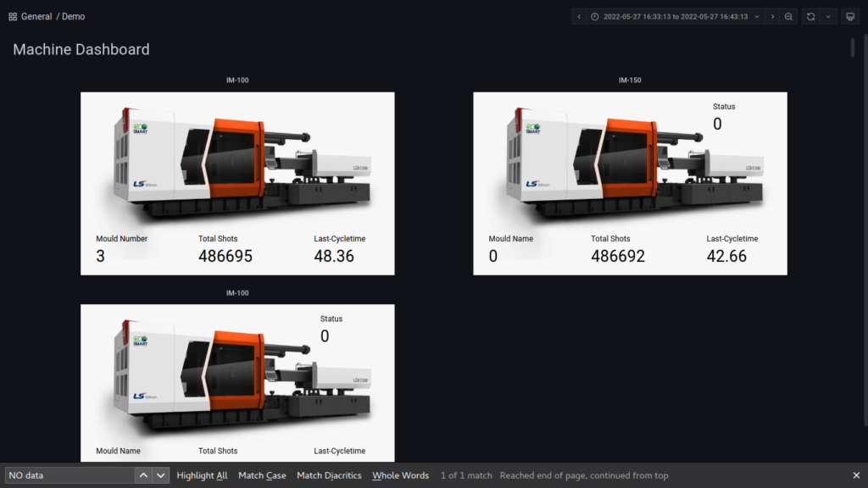Refresh the dashboard using the refresh icon
Viewport: 868px width, 488px height.
tap(812, 16)
